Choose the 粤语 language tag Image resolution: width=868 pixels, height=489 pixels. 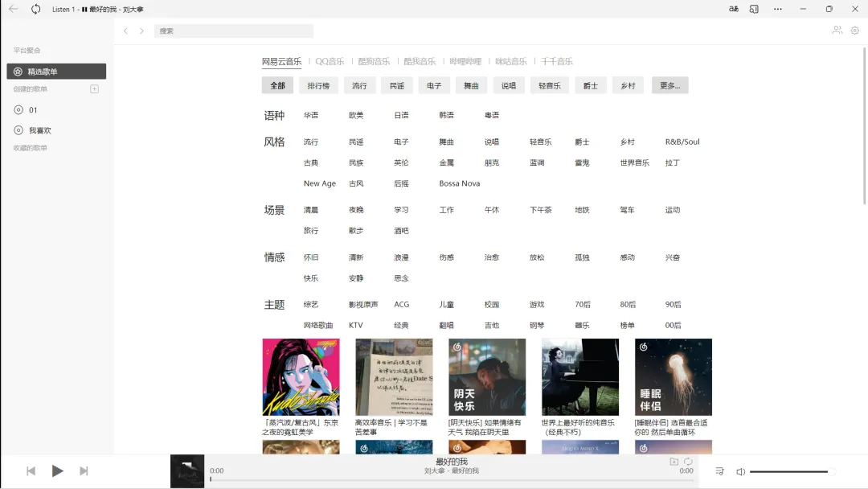[492, 115]
